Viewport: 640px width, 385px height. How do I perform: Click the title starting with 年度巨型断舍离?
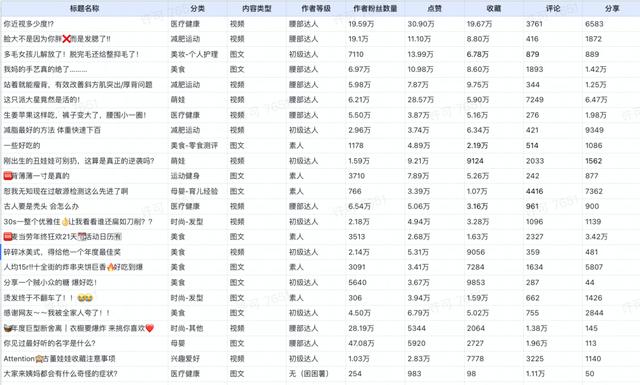coord(78,328)
